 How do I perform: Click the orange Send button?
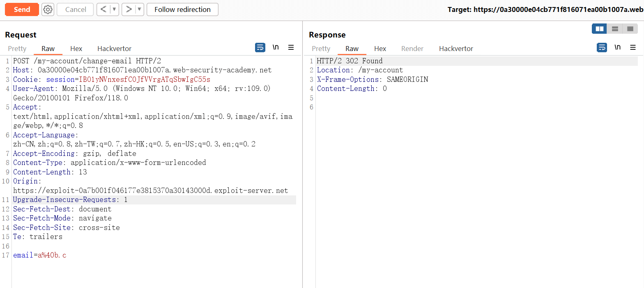(x=22, y=9)
